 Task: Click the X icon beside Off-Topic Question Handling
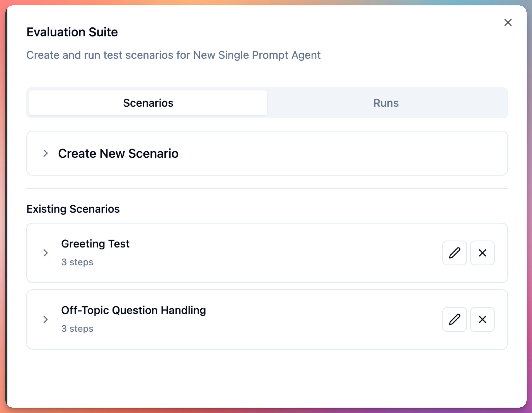coord(483,319)
